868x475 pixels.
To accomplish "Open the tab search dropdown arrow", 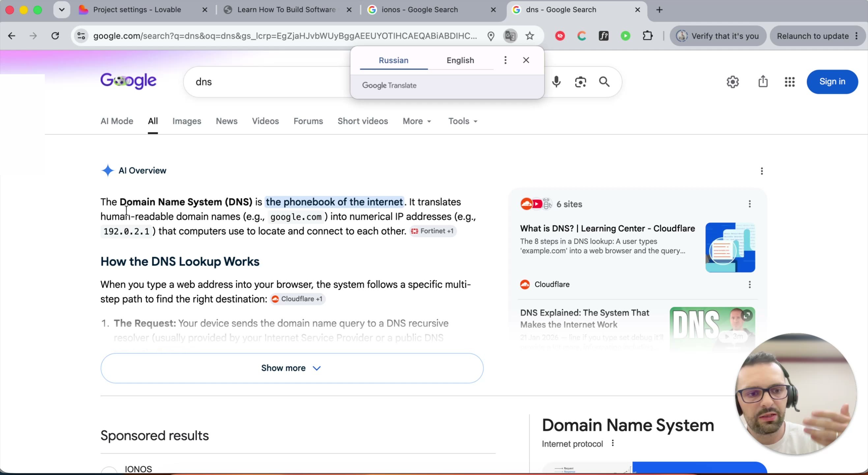I will (x=62, y=10).
